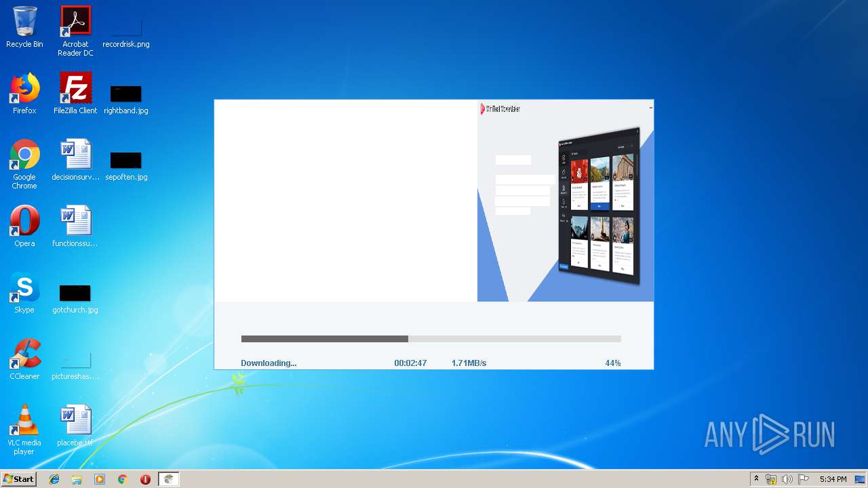Viewport: 868px width, 488px height.
Task: Select the FileZilla Client shortcut
Action: pyautogui.click(x=75, y=94)
